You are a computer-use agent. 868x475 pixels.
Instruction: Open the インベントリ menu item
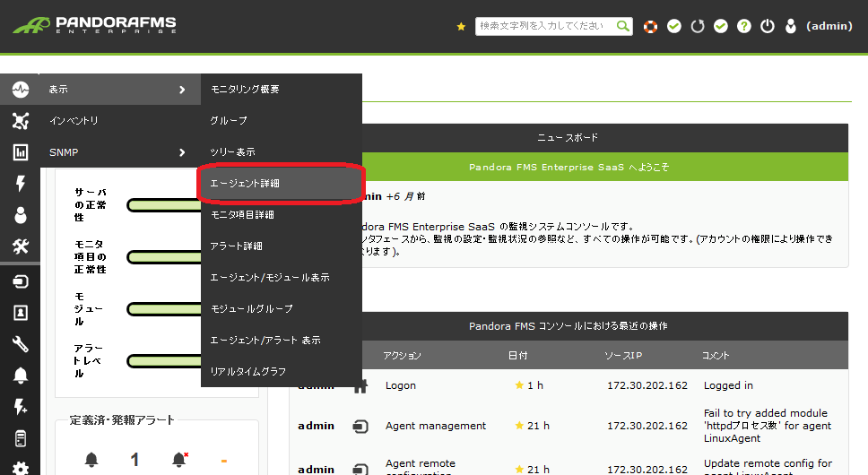[x=74, y=121]
